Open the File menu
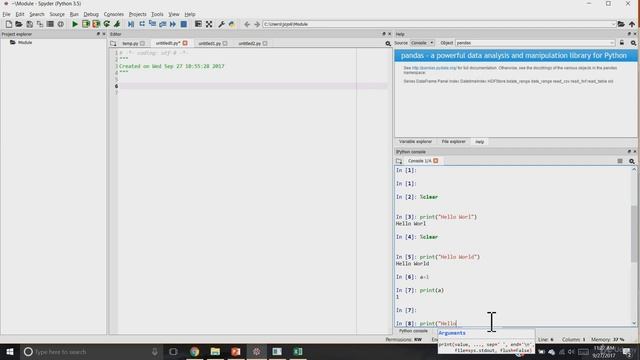Image resolution: width=640 pixels, height=360 pixels. tap(7, 14)
